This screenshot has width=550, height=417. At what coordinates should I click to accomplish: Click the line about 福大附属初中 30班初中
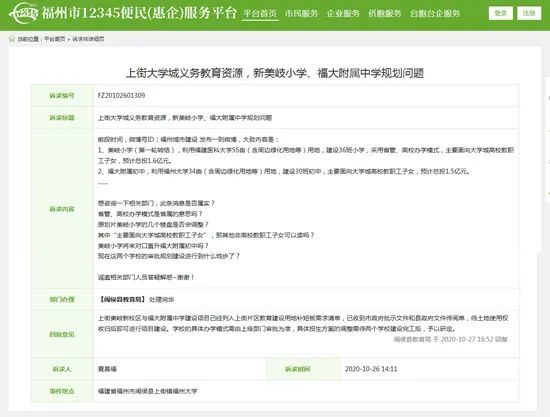(x=284, y=171)
